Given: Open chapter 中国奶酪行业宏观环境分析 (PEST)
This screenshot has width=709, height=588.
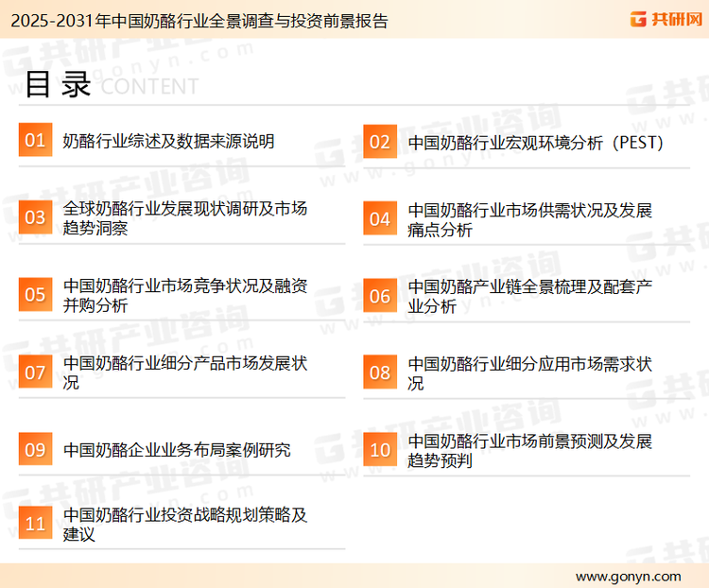Looking at the screenshot, I should (536, 143).
